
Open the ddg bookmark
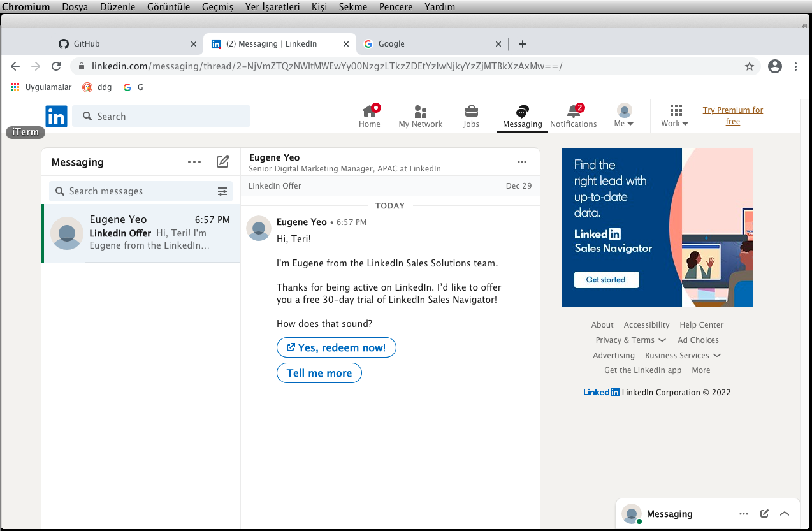coord(97,87)
